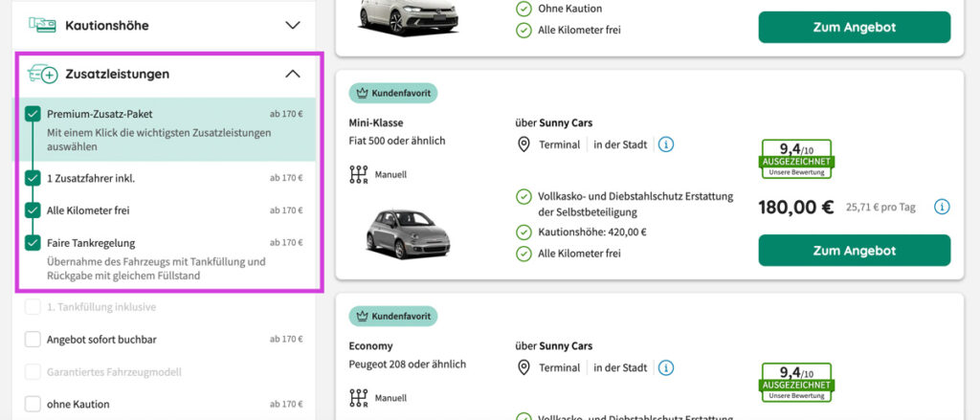Screen dimensions: 980x420
Task: Expand the Kautionshöhe filter chevron
Action: tap(293, 26)
